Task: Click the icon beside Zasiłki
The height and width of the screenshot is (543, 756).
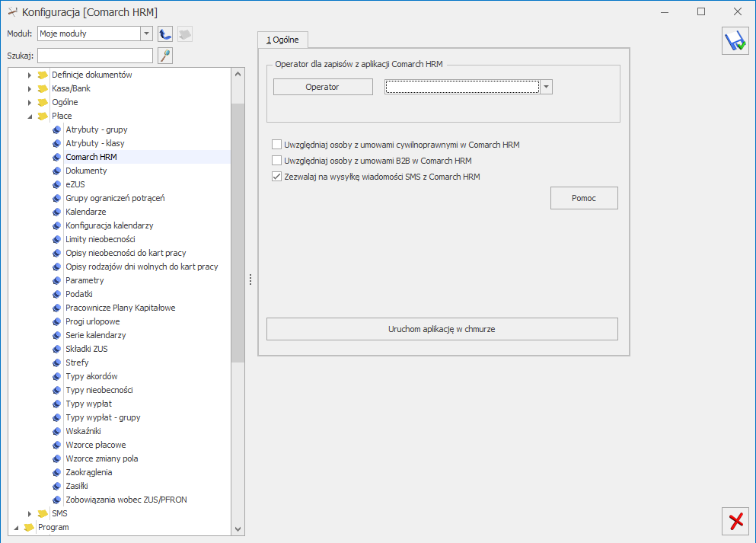Action: pyautogui.click(x=56, y=486)
